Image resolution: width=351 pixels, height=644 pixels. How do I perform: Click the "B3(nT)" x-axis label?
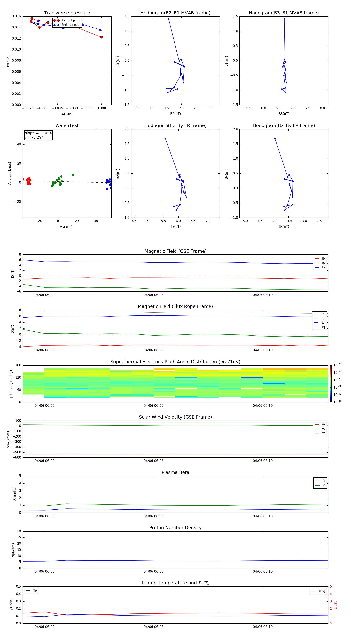click(284, 114)
